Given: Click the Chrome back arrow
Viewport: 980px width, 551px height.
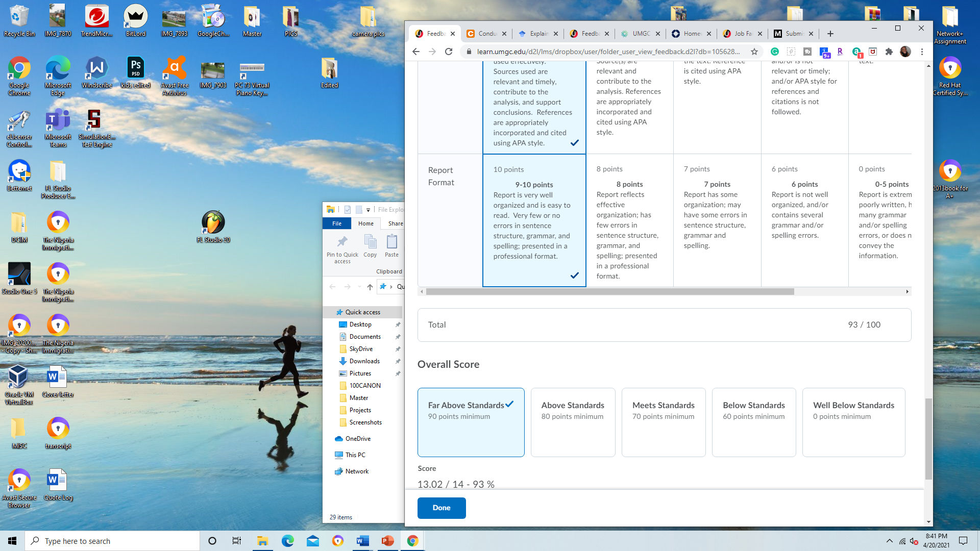Looking at the screenshot, I should [416, 52].
